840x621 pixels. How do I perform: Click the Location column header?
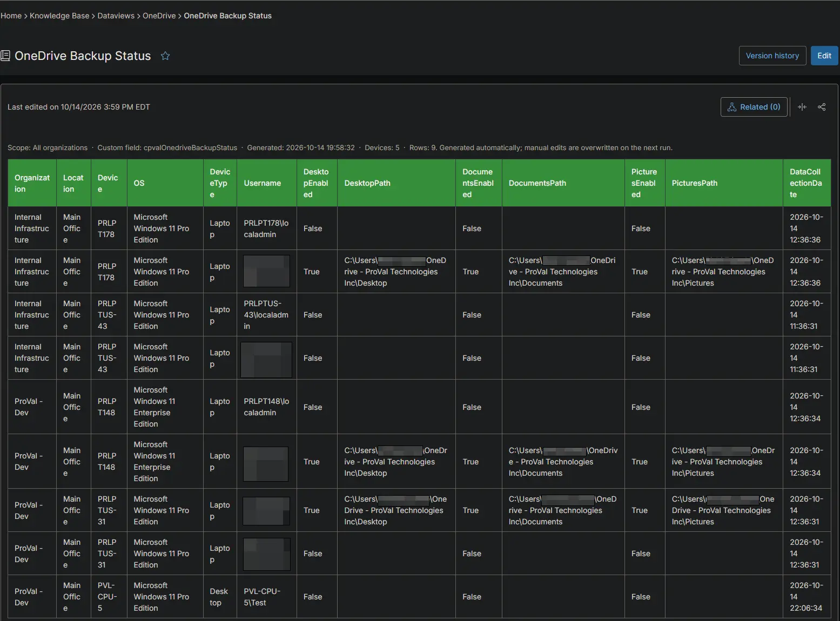[73, 183]
